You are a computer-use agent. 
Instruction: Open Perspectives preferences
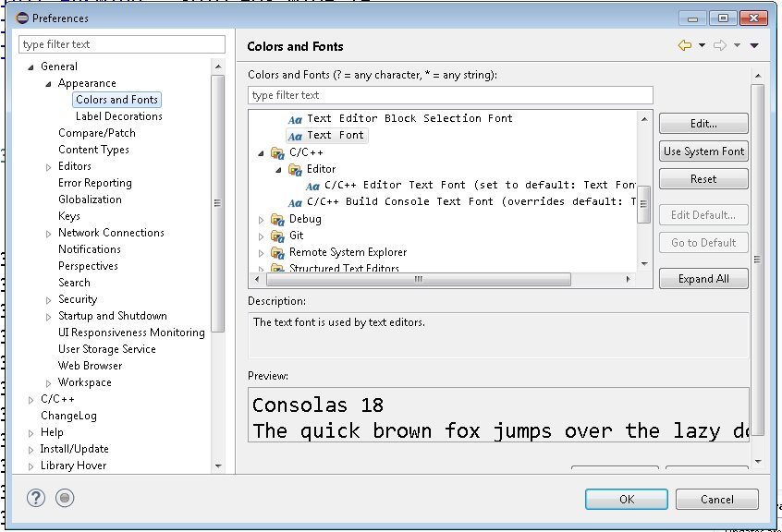click(x=88, y=266)
